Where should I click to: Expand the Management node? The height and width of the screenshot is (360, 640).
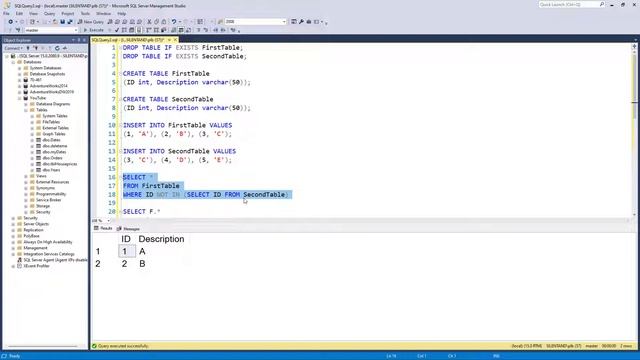pos(13,248)
